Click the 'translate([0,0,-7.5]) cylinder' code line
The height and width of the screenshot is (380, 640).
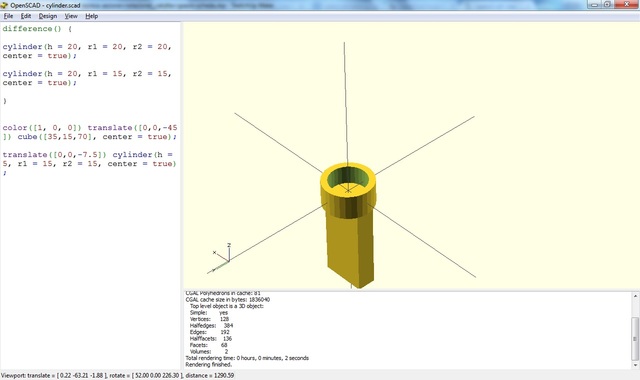pyautogui.click(x=87, y=155)
